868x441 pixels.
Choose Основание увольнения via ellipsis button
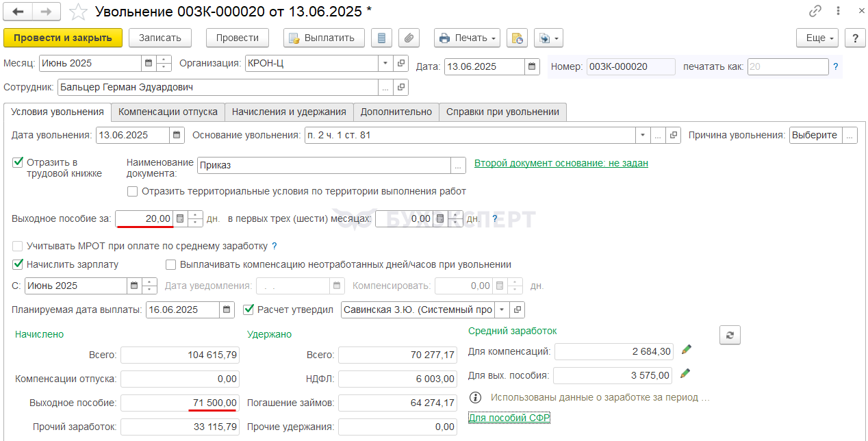pyautogui.click(x=658, y=135)
